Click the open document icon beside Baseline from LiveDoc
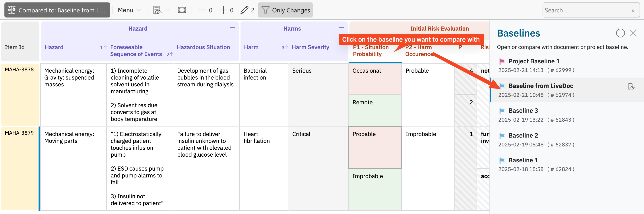Image resolution: width=644 pixels, height=214 pixels. pyautogui.click(x=631, y=86)
